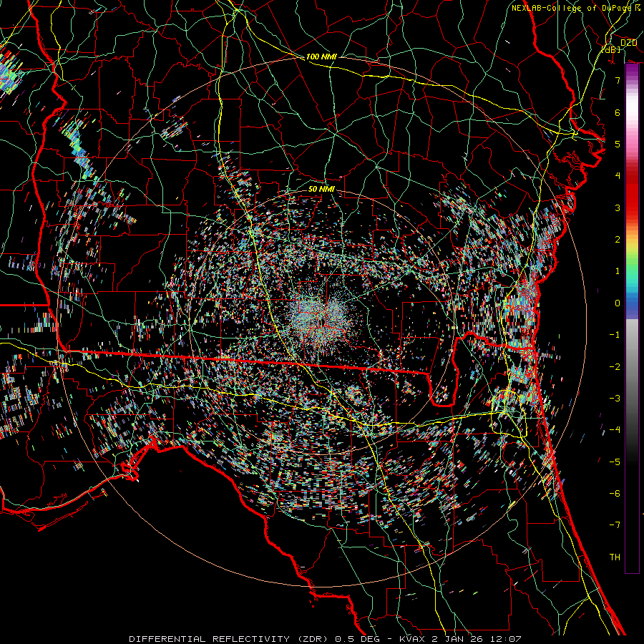Screen dimensions: 644x644
Task: Click the TH threshold label on scale
Action: pos(615,557)
